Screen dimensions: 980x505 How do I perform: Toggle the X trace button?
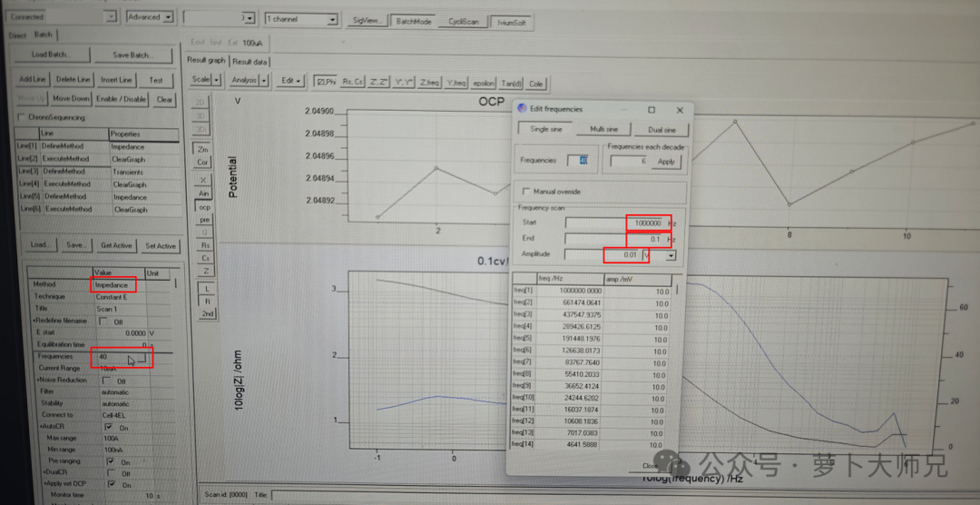tap(202, 180)
